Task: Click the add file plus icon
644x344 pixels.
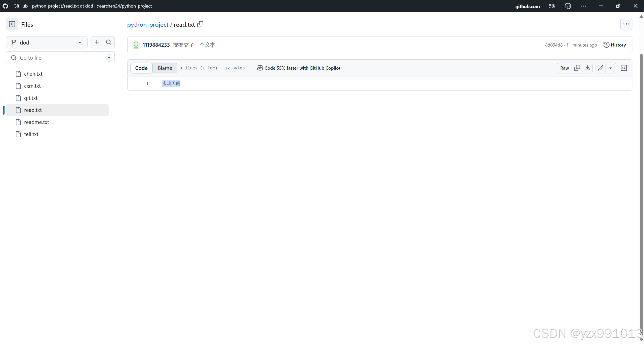Action: pos(97,42)
